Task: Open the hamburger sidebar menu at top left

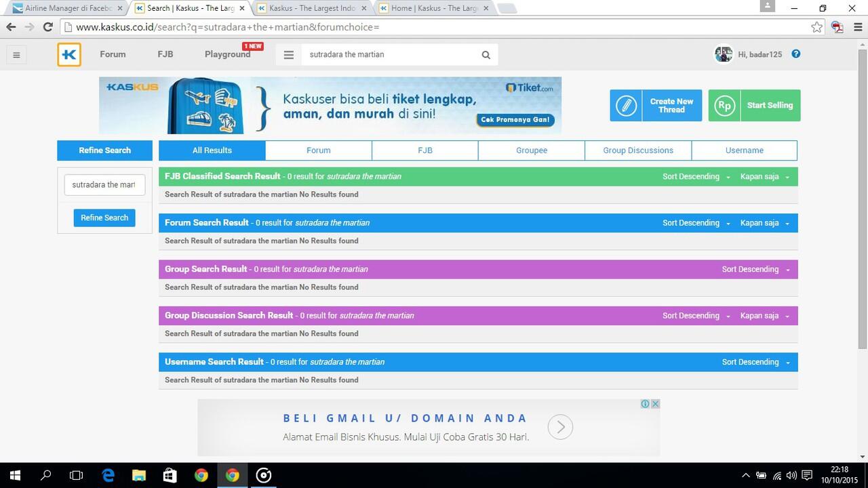Action: [x=16, y=55]
